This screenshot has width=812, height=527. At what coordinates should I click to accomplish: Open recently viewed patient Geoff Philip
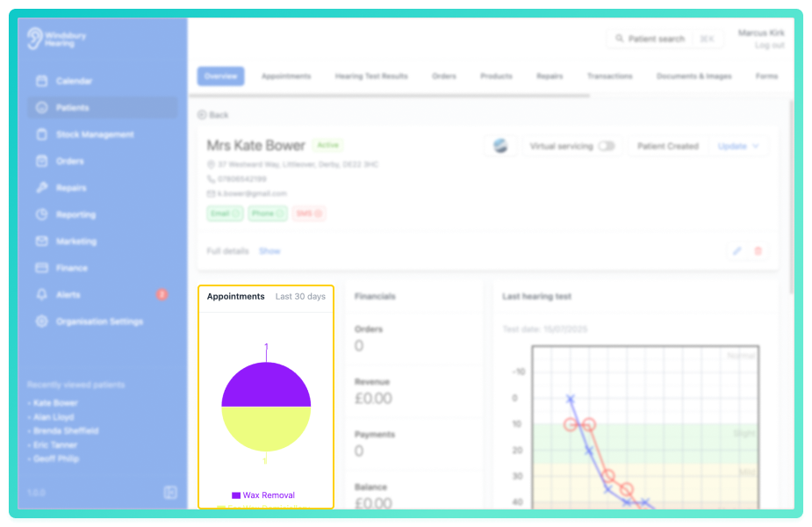(x=56, y=458)
